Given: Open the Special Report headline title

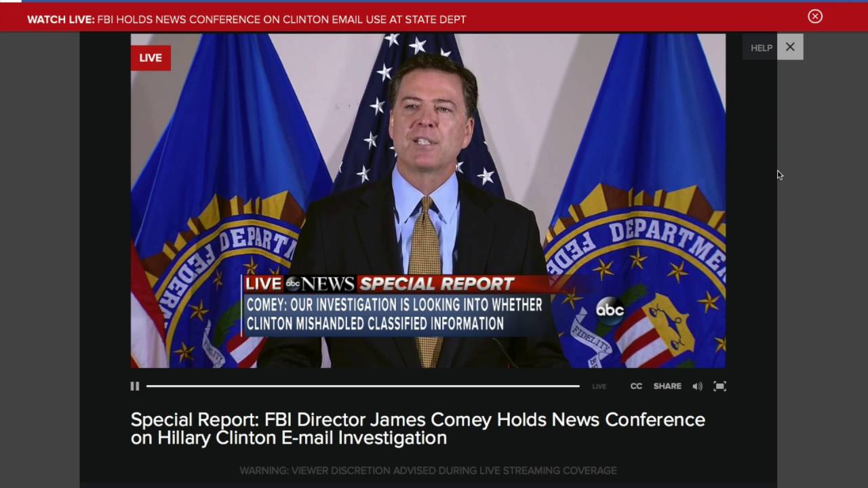Looking at the screenshot, I should [x=418, y=428].
